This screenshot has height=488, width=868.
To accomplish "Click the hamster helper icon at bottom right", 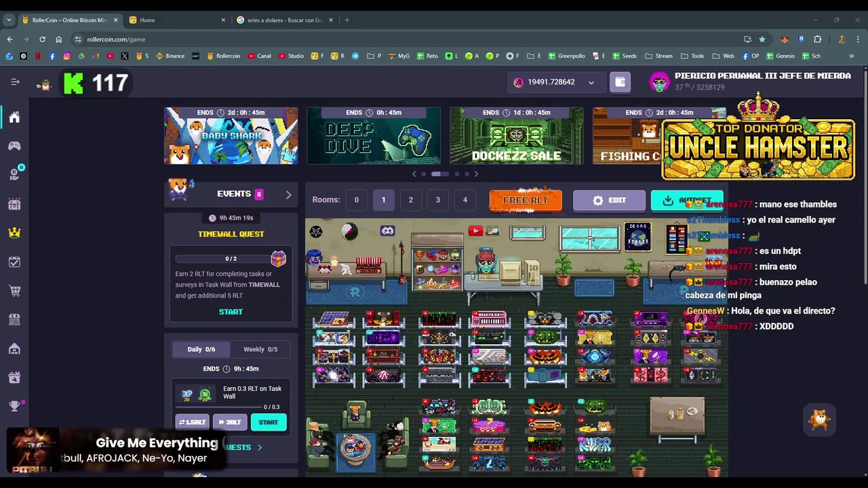I will coord(820,420).
